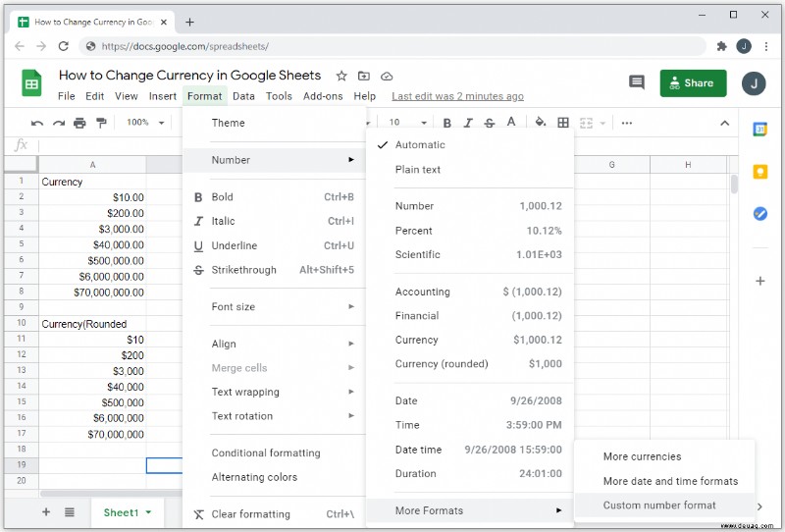
Task: Get add-ons with the plus icon
Action: pos(759,281)
